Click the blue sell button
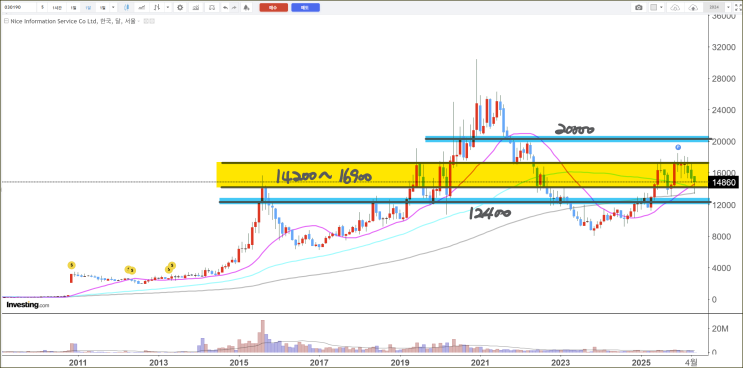743x368 pixels. pos(305,8)
